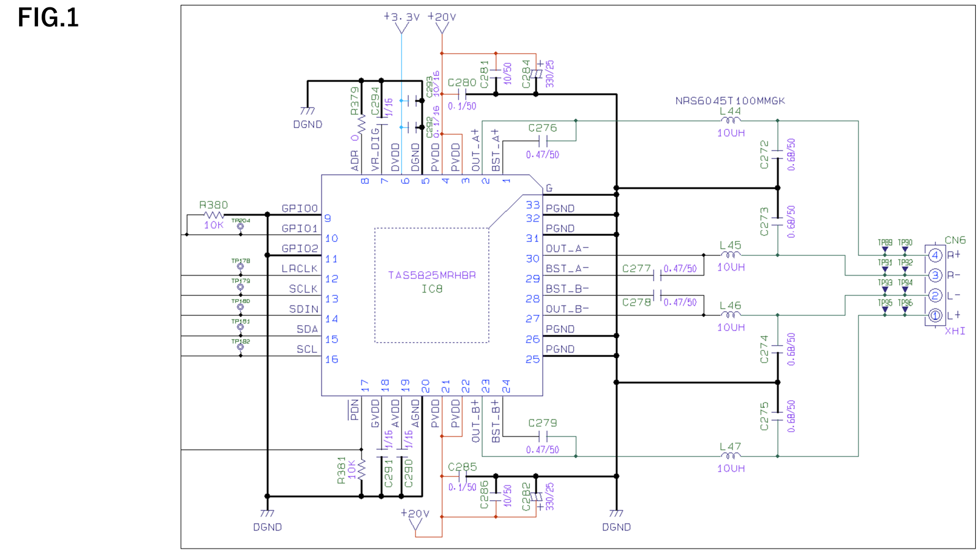
Task: Click the OUT_A- pin label
Action: [x=567, y=249]
